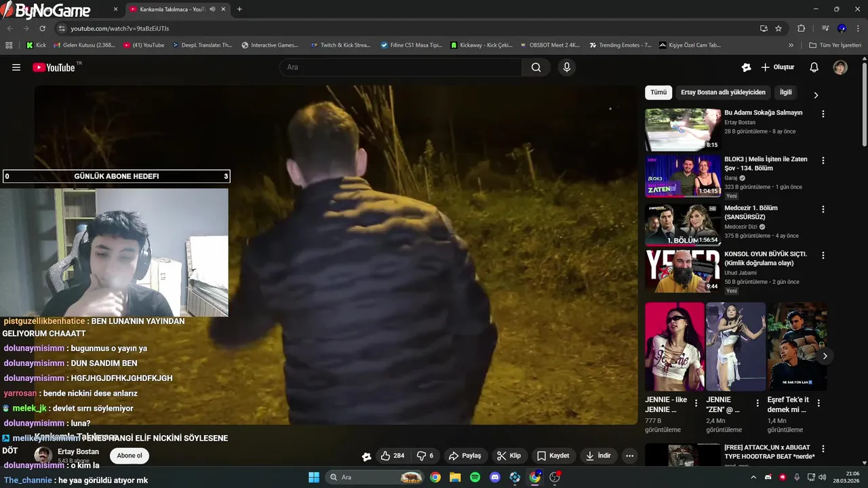Open the (41) YouTube bookmark
The image size is (868, 488).
click(x=144, y=45)
